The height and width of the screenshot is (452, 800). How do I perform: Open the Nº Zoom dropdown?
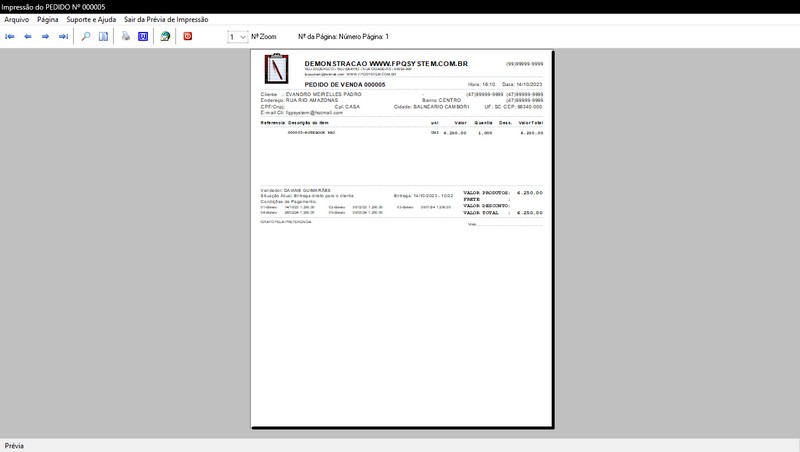point(237,37)
